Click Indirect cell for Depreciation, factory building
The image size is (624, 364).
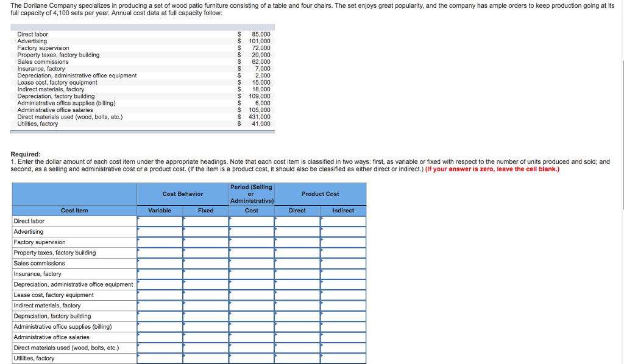[343, 316]
